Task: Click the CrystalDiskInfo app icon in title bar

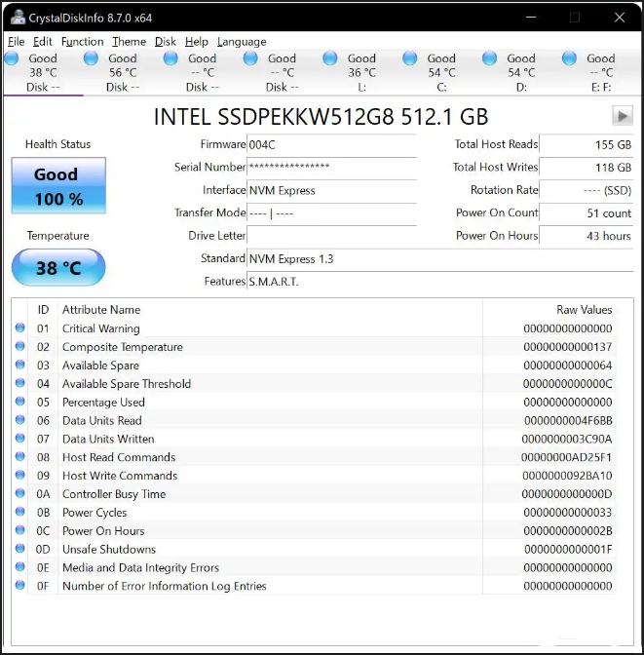Action: [18, 18]
